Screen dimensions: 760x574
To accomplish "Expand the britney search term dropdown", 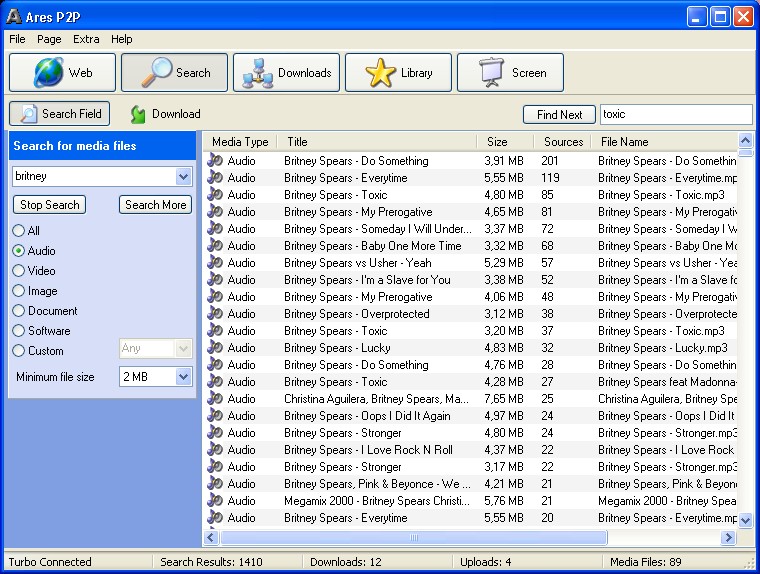I will pyautogui.click(x=183, y=176).
